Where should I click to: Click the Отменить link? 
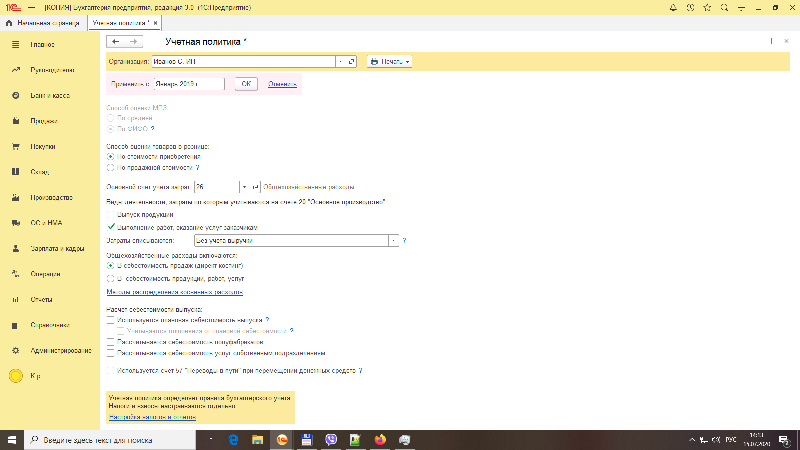point(282,84)
